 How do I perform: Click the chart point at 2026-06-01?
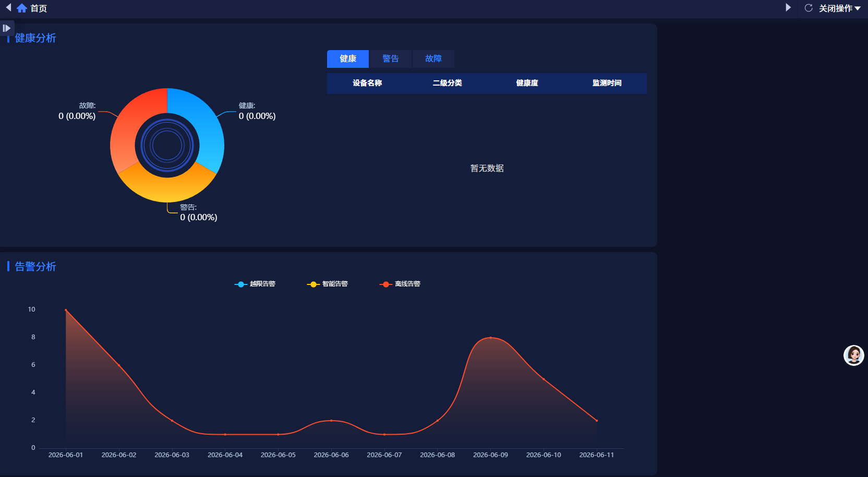pos(66,310)
